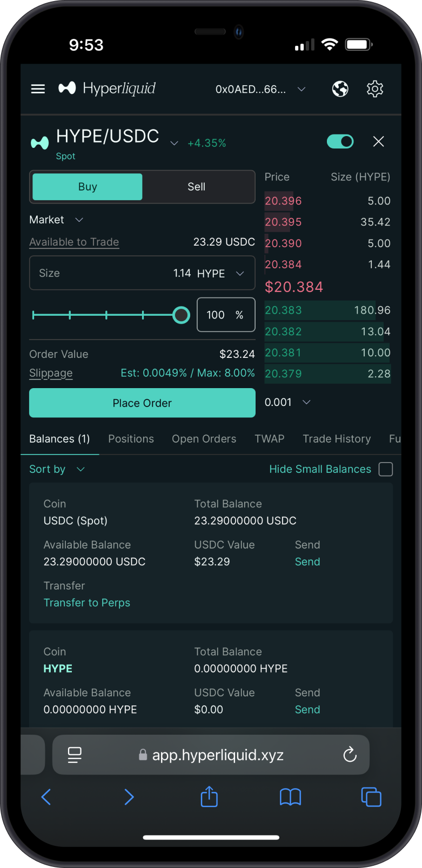Open Safari bookmarks

pos(290,797)
